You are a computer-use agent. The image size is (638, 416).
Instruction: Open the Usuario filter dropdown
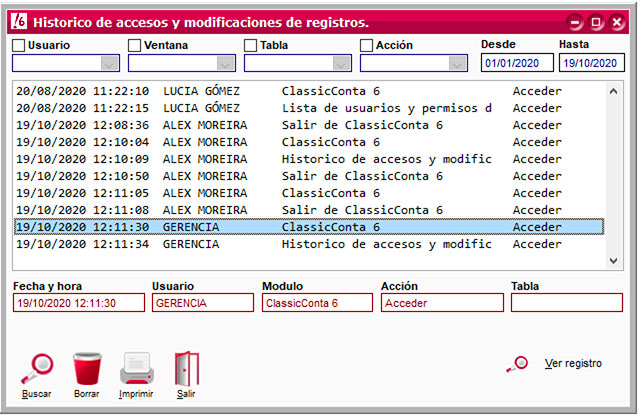[x=109, y=63]
